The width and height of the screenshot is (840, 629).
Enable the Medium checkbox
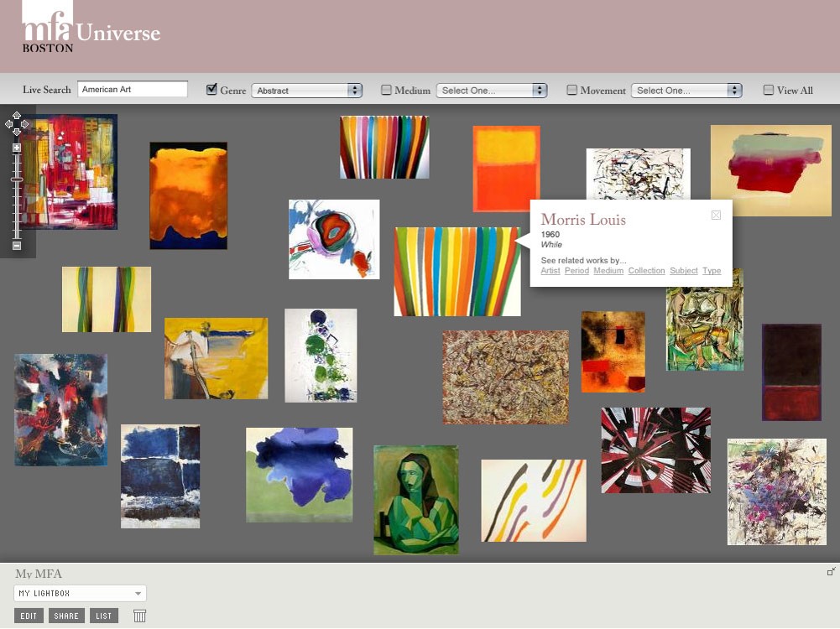tap(386, 90)
